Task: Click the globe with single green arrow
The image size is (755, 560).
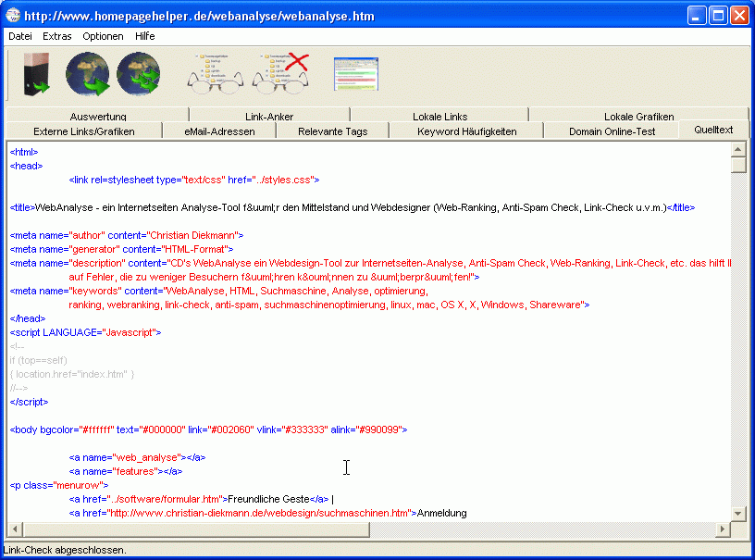Action: 88,74
